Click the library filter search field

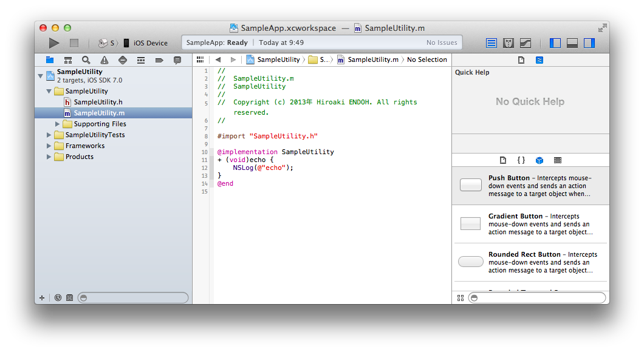tap(537, 298)
